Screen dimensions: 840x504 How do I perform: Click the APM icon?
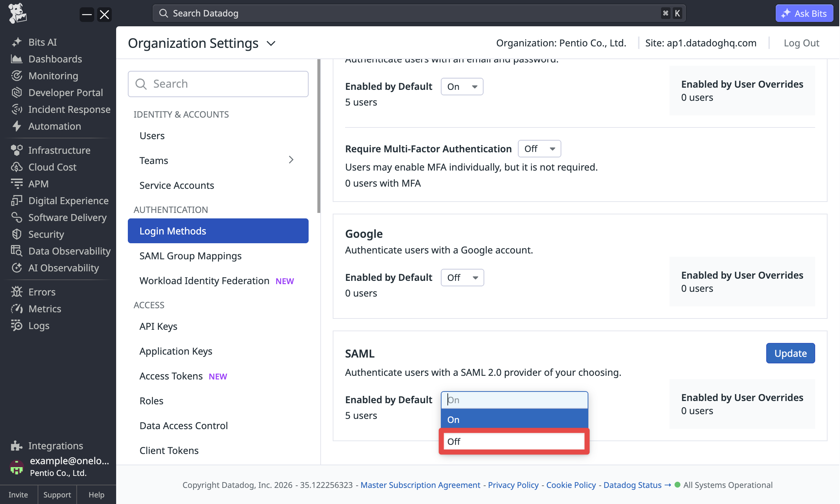[x=16, y=184]
